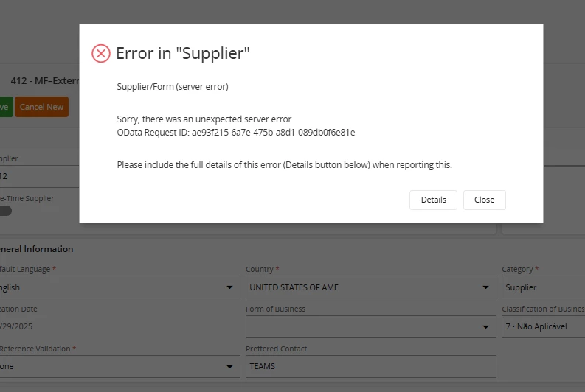The width and height of the screenshot is (585, 392).
Task: Cancel New supplier record
Action: [41, 107]
